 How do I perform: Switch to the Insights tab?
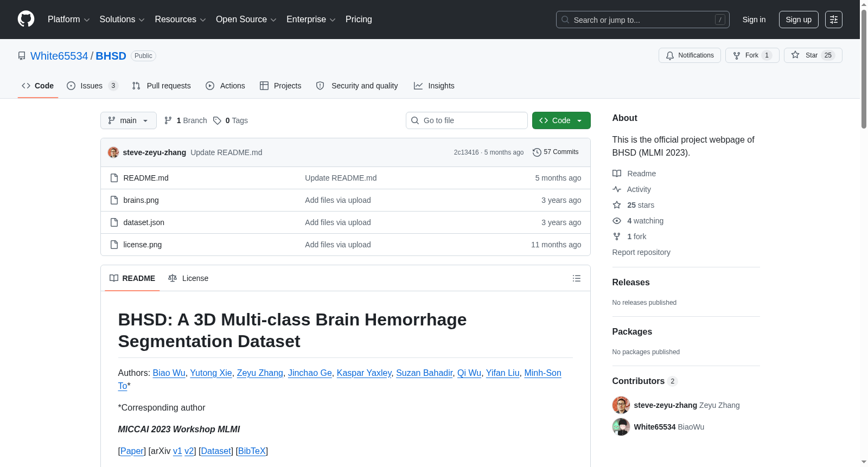(x=434, y=86)
